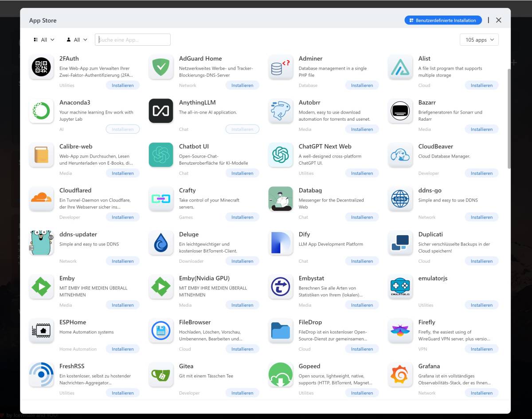Click the Emby(Nvidia GPU) icon
532x419 pixels.
[161, 287]
